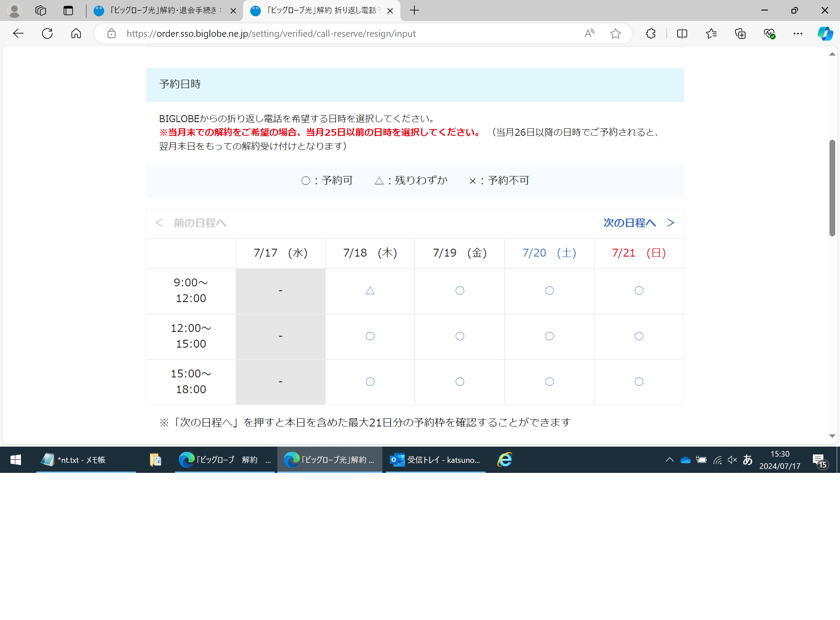The width and height of the screenshot is (840, 620).
Task: Switch to first ビッグローブ光 解約・退会手続き tab
Action: click(162, 11)
